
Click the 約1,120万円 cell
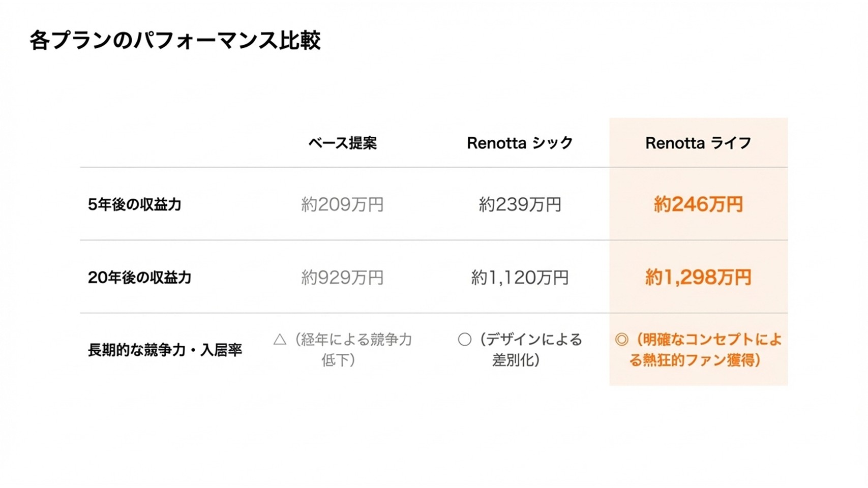click(x=520, y=278)
